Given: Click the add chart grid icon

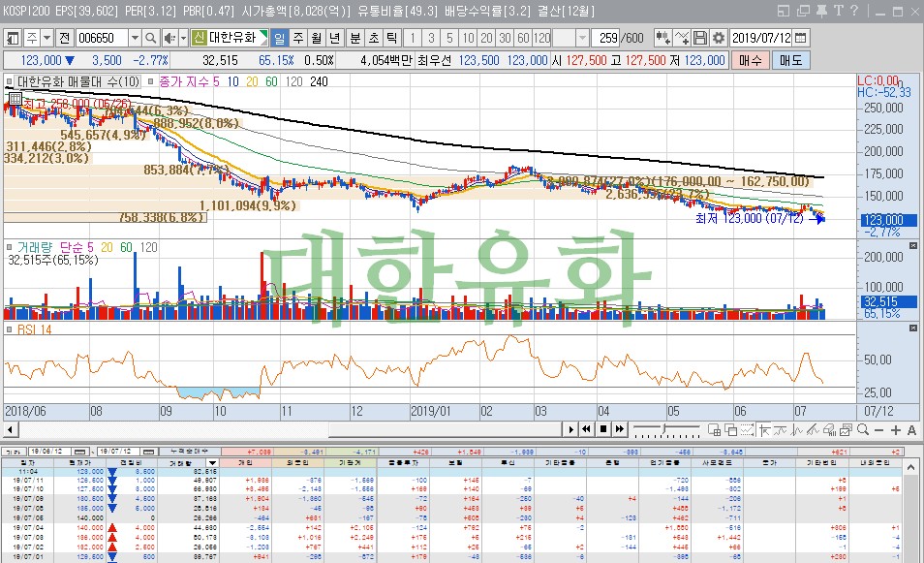Looking at the screenshot, I should pos(714,430).
